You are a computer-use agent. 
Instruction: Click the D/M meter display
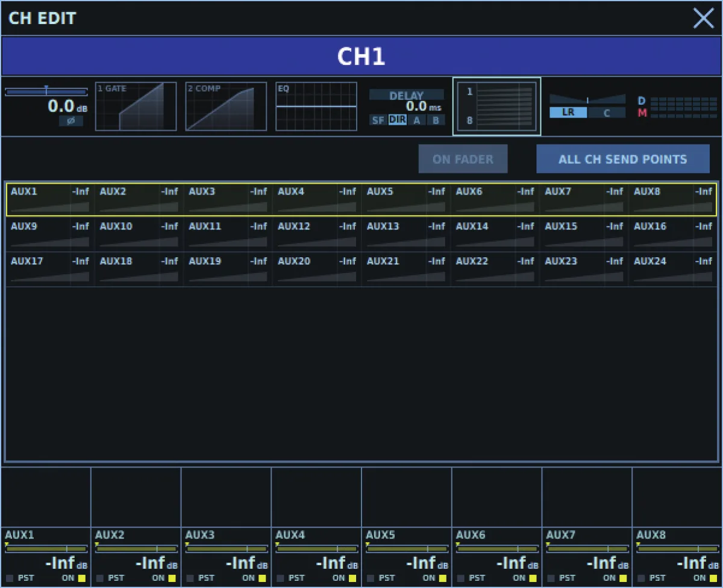678,107
